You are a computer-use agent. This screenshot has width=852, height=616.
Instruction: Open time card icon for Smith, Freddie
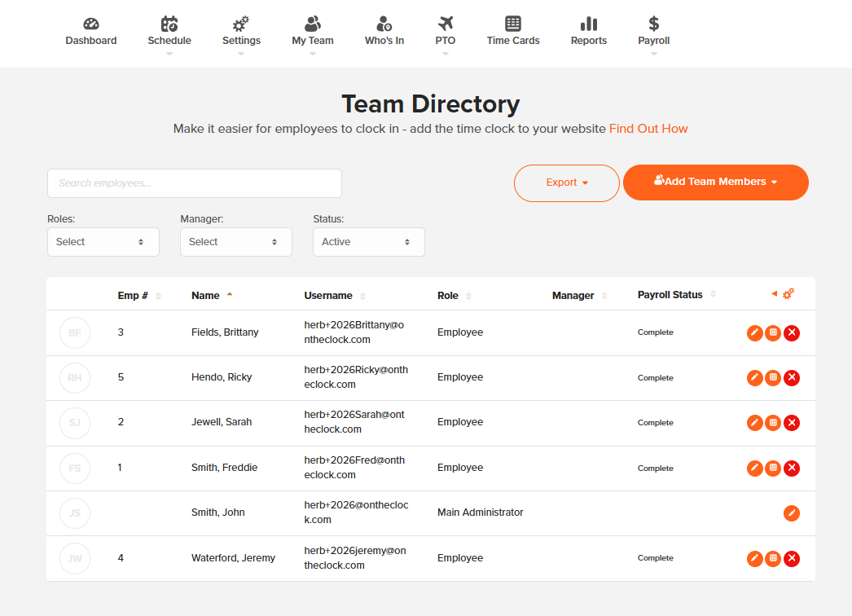pyautogui.click(x=773, y=469)
